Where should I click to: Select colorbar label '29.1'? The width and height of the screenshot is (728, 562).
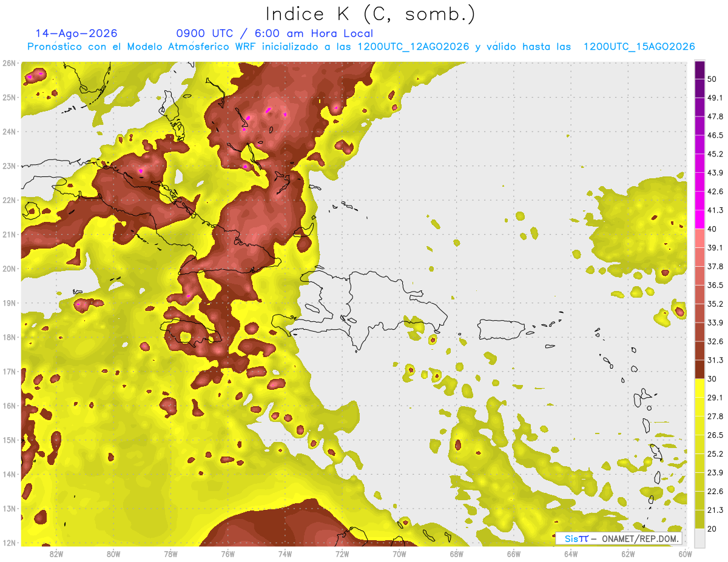715,398
